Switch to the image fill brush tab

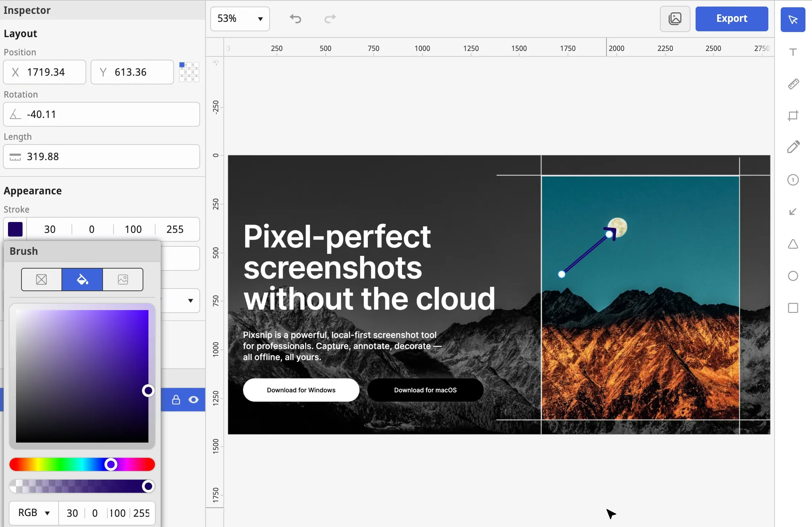click(x=123, y=280)
